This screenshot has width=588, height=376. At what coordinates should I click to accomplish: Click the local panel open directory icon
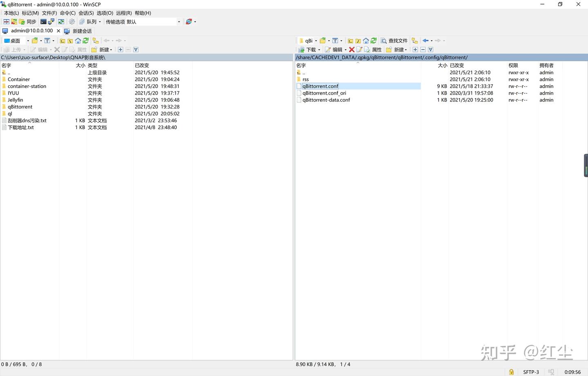[35, 40]
